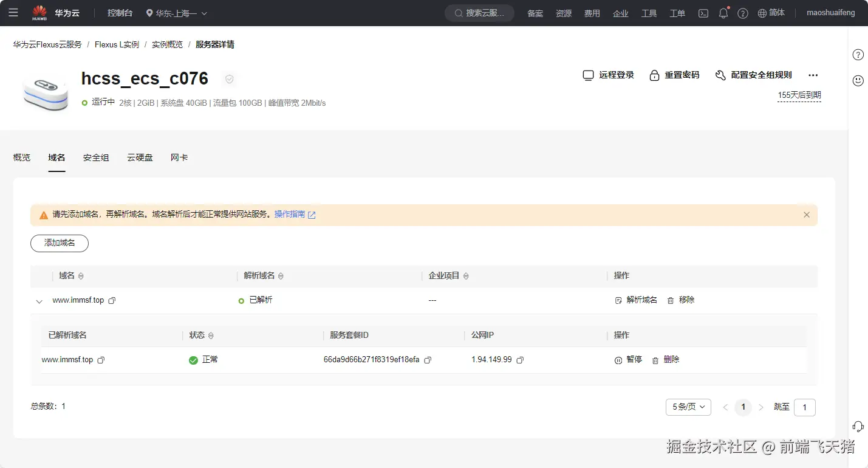The image size is (868, 468).
Task: Click the 添加域名 button
Action: tap(59, 243)
